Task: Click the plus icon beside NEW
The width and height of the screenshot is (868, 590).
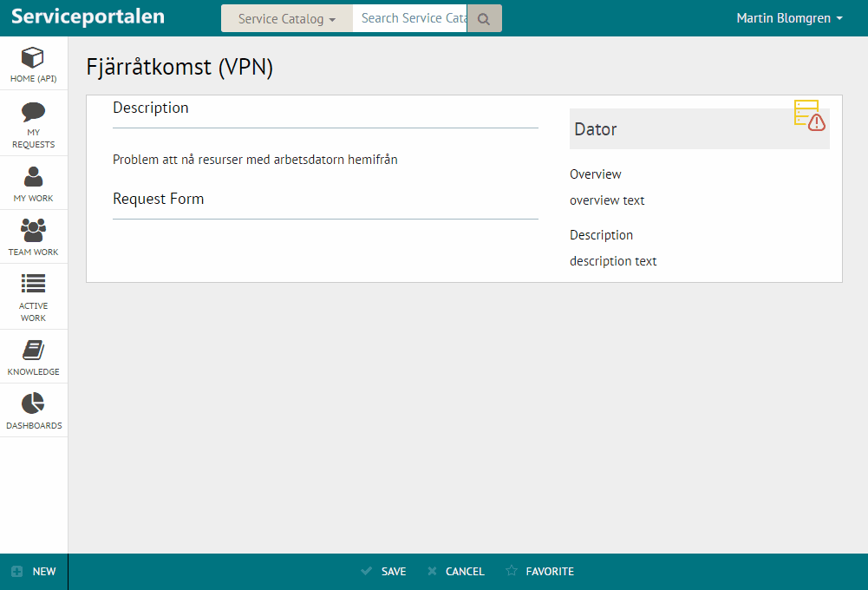Action: coord(17,571)
